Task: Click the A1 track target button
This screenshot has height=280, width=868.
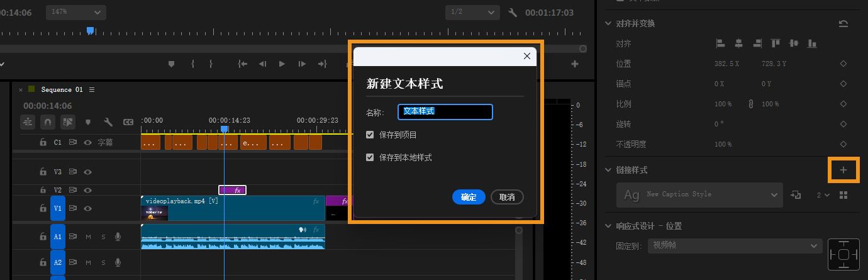Action: [58, 237]
